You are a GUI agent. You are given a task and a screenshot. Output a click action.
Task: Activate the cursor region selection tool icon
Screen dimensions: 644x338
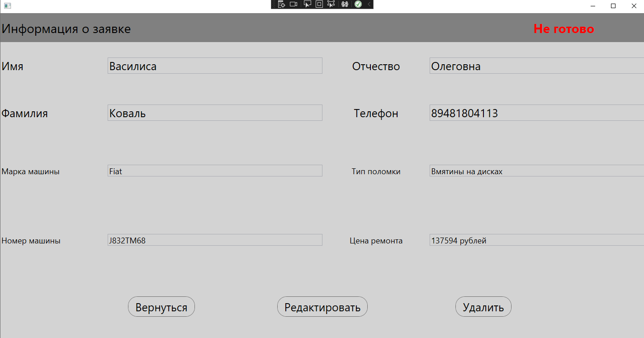click(307, 4)
